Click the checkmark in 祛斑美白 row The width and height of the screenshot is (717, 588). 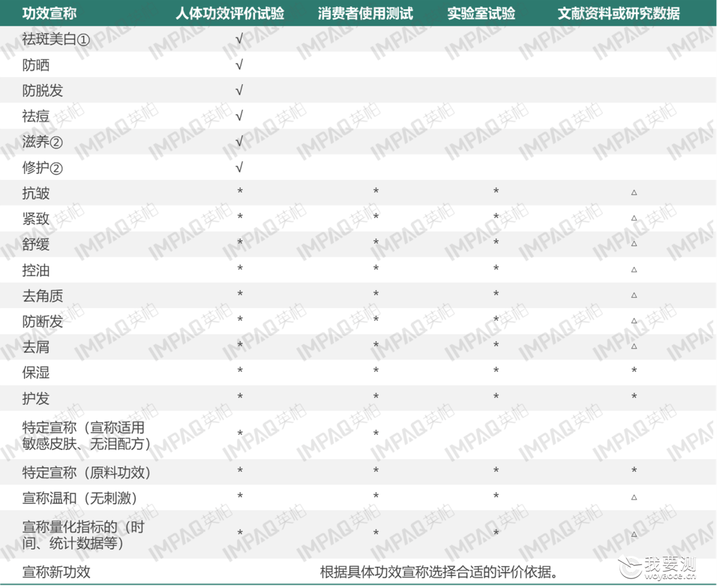(x=239, y=39)
